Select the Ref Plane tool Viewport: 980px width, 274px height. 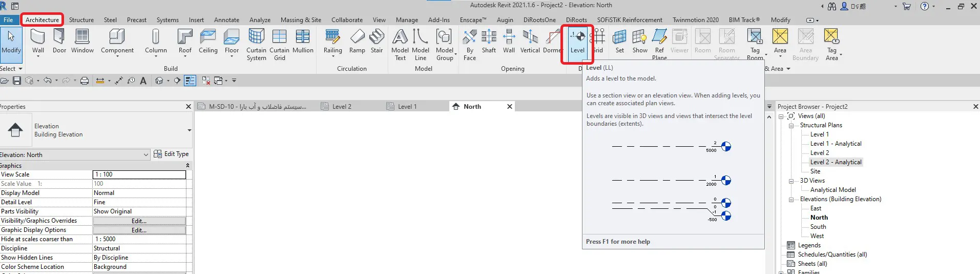[x=659, y=45]
